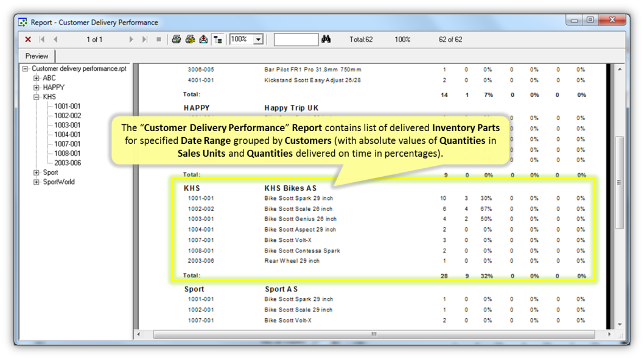Search text with binoculars icon

(x=326, y=39)
